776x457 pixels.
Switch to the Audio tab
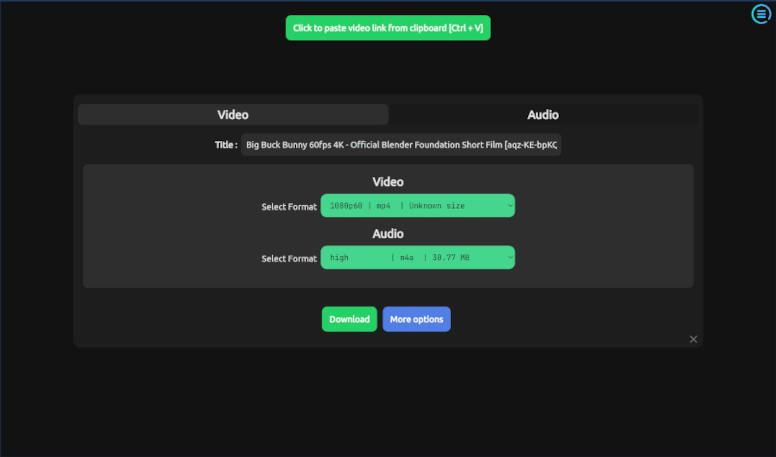543,115
